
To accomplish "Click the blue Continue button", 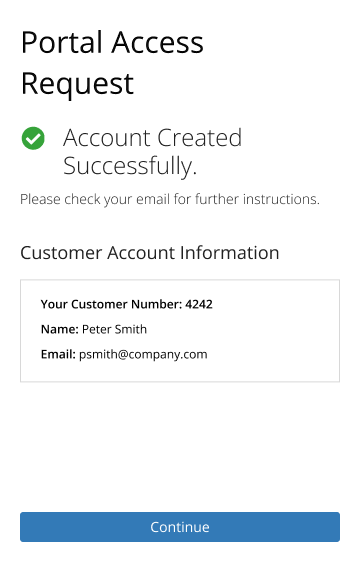I will point(180,527).
